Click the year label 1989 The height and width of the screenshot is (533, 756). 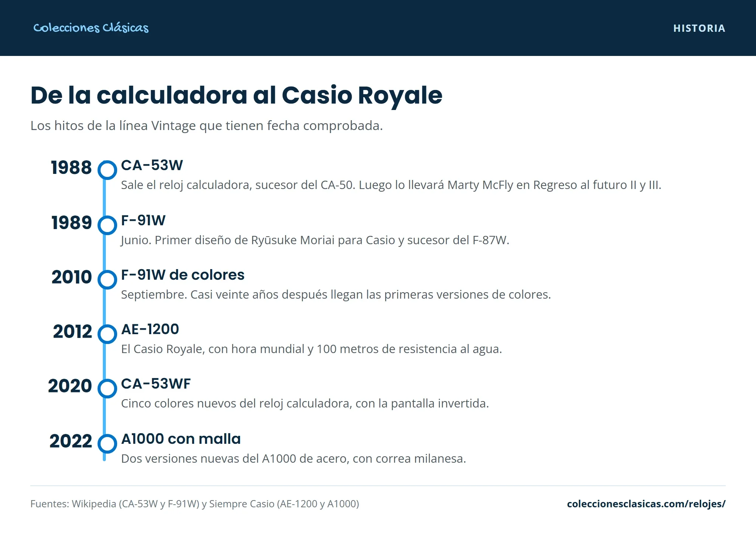[x=72, y=223]
